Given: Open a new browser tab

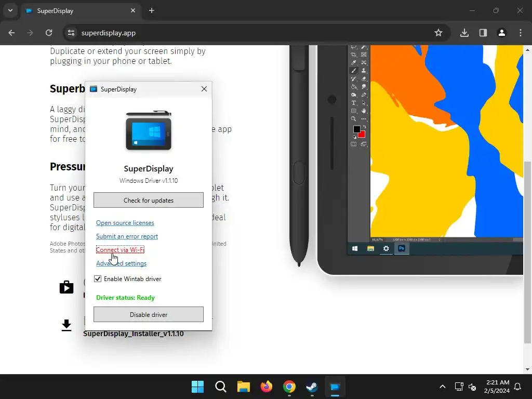Looking at the screenshot, I should tap(152, 10).
